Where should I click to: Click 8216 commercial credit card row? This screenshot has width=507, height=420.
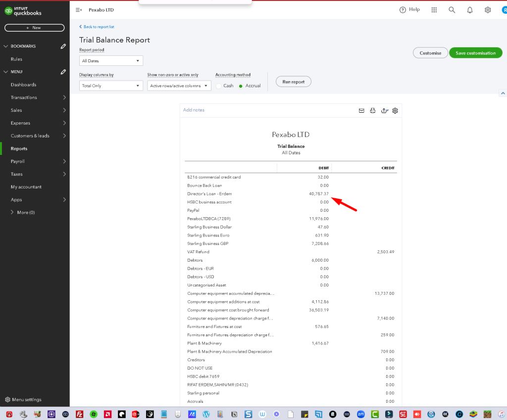(x=291, y=177)
